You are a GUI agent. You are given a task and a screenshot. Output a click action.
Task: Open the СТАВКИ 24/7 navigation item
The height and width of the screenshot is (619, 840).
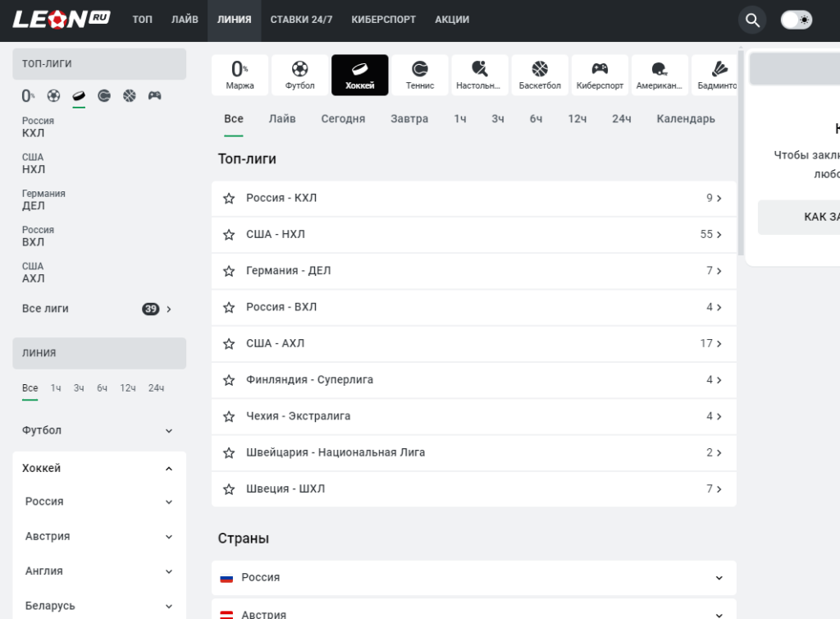(301, 20)
